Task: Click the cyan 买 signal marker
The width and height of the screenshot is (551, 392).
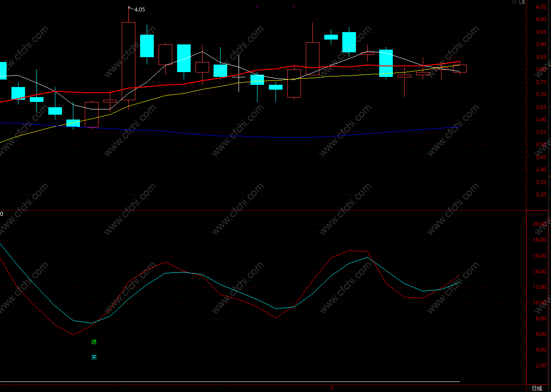Action: click(94, 357)
